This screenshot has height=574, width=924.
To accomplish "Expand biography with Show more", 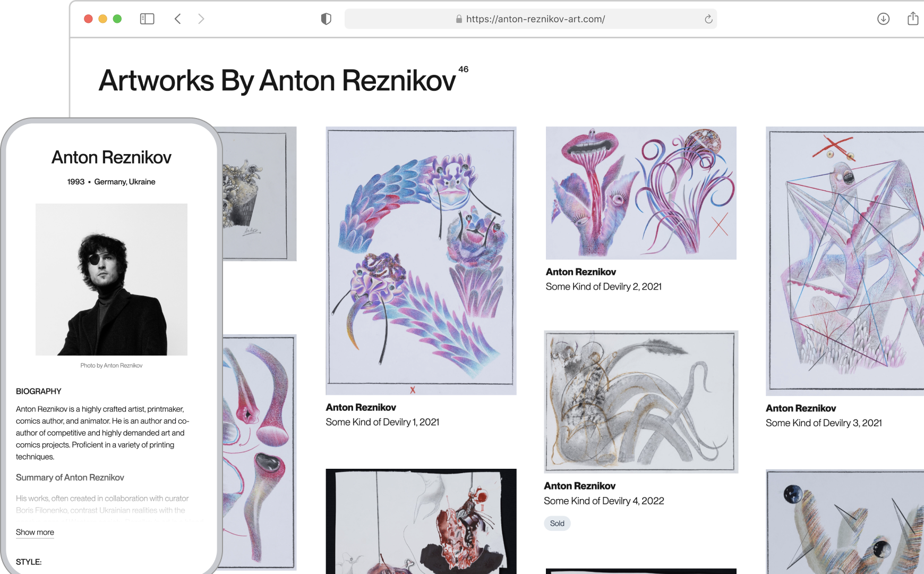I will point(35,532).
